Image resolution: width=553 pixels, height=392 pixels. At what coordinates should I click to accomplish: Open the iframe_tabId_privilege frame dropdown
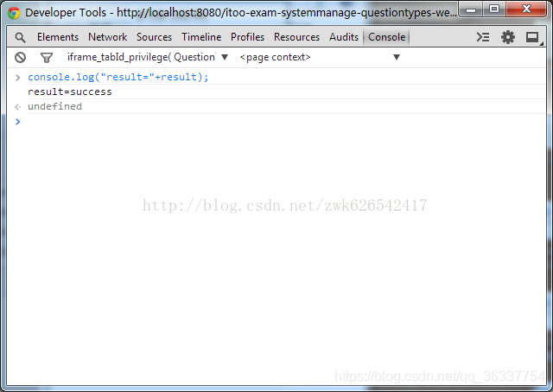[148, 57]
